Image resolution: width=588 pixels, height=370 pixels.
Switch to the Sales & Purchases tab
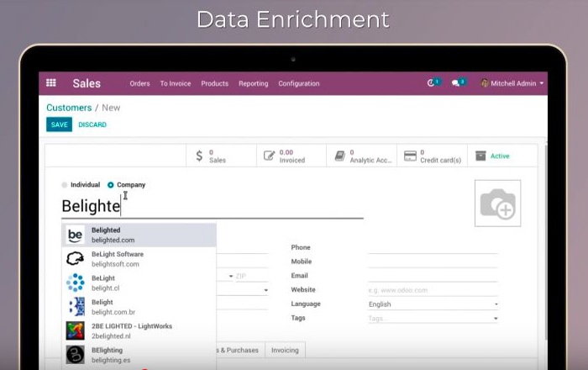tap(240, 350)
